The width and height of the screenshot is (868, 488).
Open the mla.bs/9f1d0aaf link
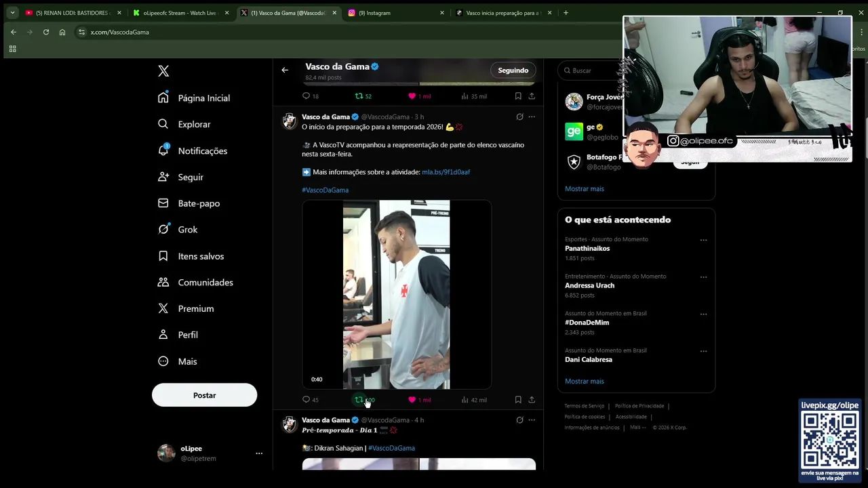point(446,172)
